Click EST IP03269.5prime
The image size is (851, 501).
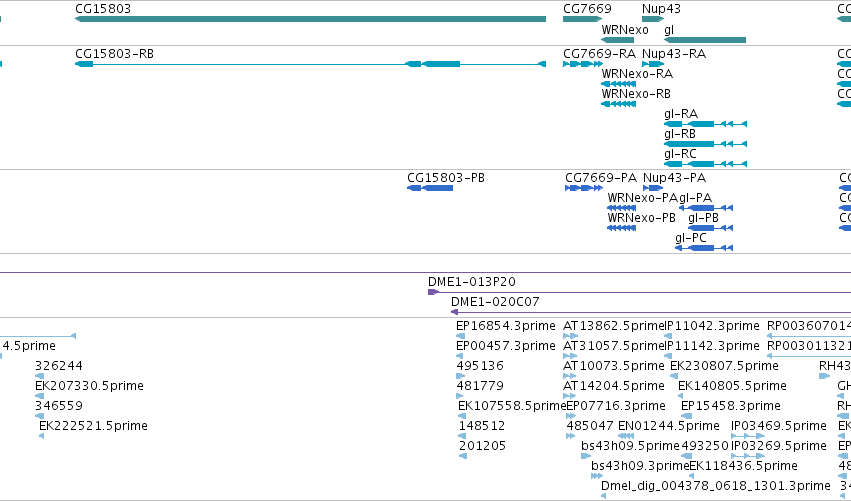(779, 446)
